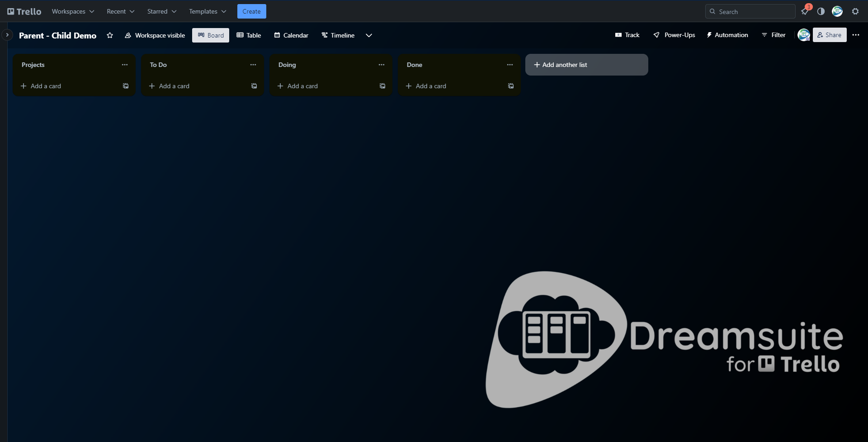Screen dimensions: 868x442
Task: Open the notifications bell icon
Action: [x=805, y=12]
